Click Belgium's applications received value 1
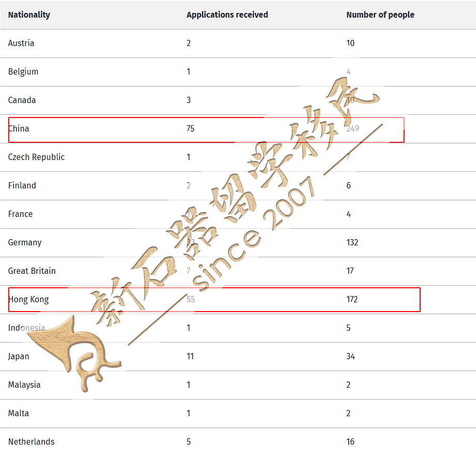 pos(188,71)
